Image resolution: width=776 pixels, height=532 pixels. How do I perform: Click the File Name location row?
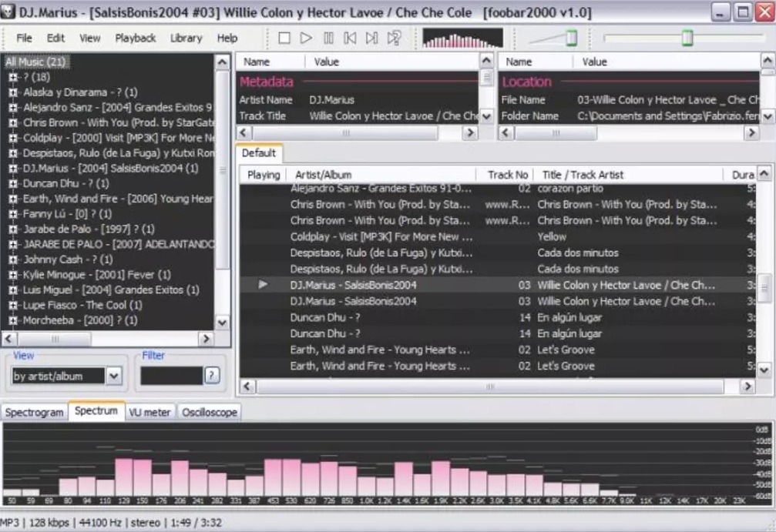[630, 100]
